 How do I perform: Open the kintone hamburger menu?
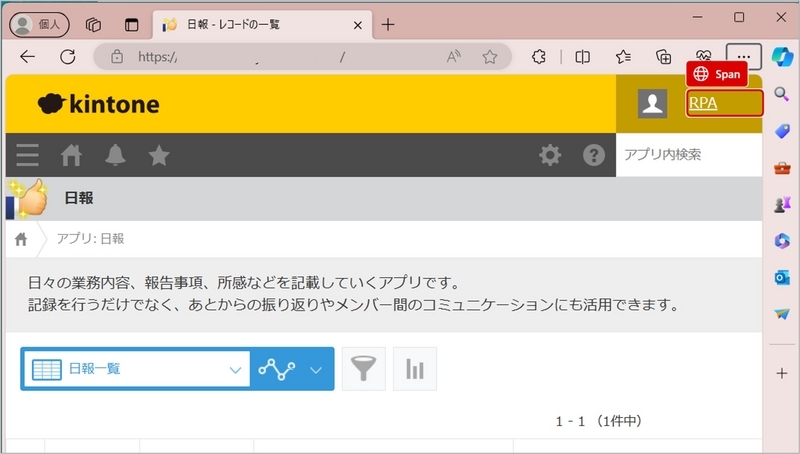coord(28,155)
